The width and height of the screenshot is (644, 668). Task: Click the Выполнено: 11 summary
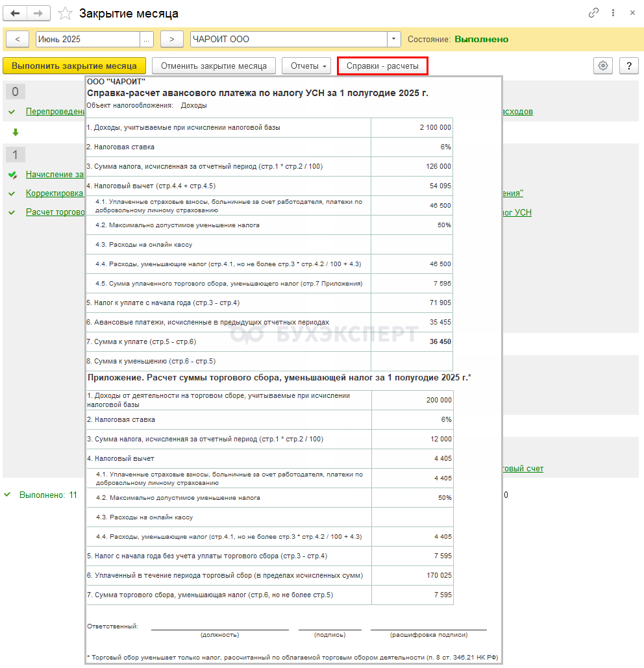[x=48, y=495]
